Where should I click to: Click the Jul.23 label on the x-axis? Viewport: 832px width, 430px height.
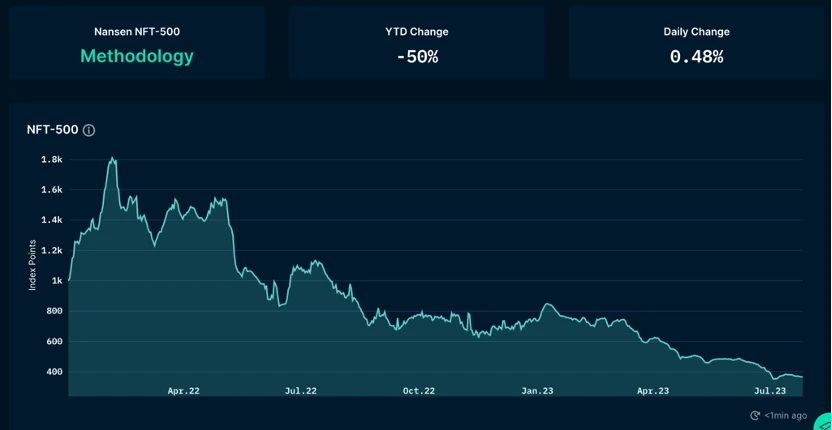(770, 391)
